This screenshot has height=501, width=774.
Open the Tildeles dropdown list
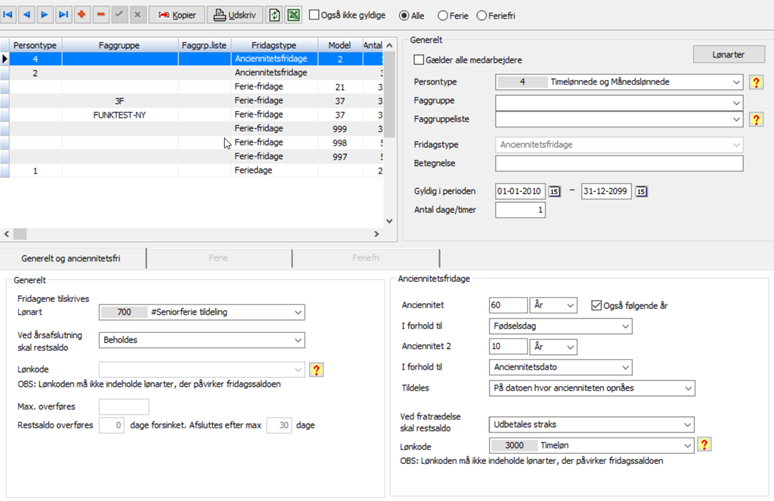coord(685,389)
